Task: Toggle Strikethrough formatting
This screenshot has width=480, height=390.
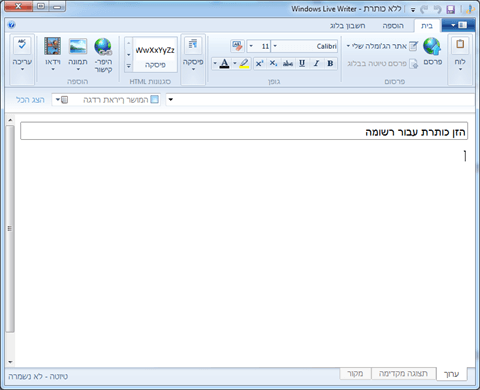Action: (288, 63)
